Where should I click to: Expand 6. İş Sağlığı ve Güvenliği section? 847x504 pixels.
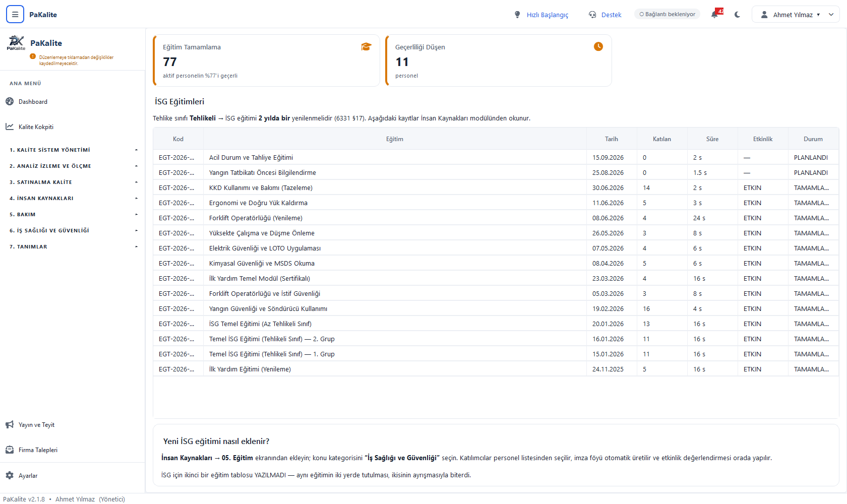click(73, 230)
